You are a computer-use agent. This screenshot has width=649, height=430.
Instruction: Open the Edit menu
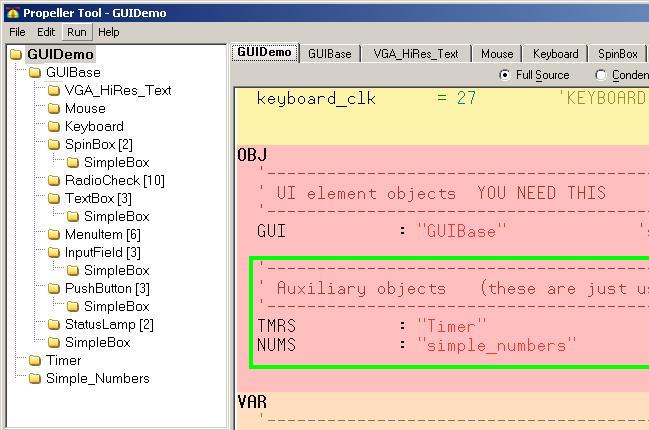(46, 32)
